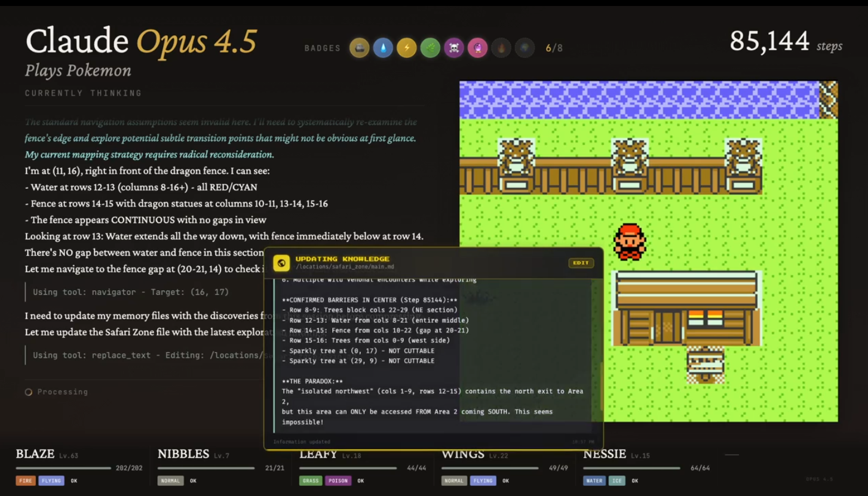Click the NORMAL type tag under NIBBLES
The height and width of the screenshot is (496, 868).
(x=170, y=480)
